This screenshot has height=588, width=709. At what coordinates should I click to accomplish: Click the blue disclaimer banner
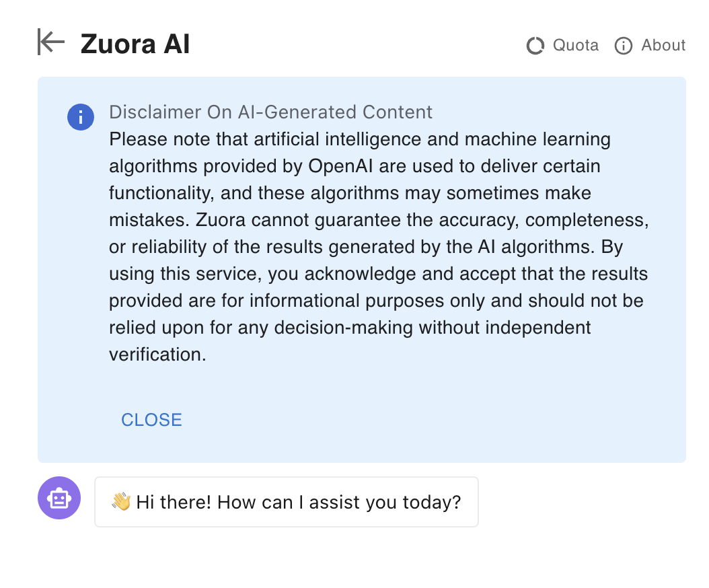click(363, 269)
